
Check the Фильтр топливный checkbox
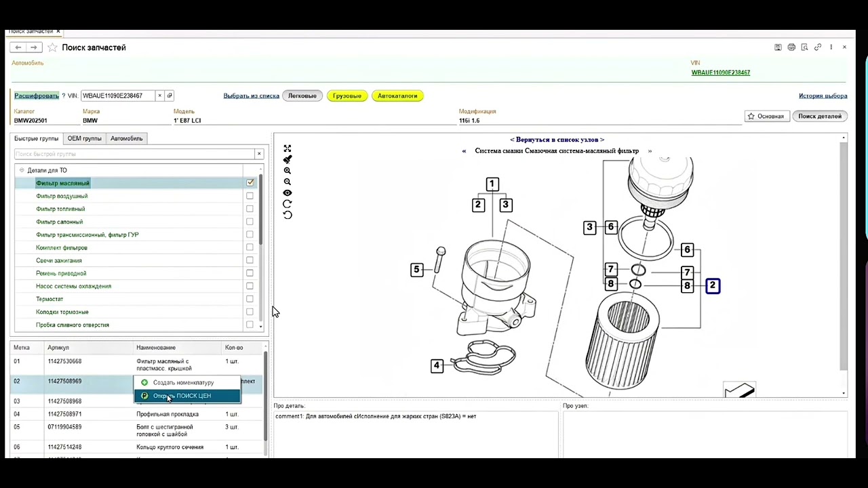(250, 209)
